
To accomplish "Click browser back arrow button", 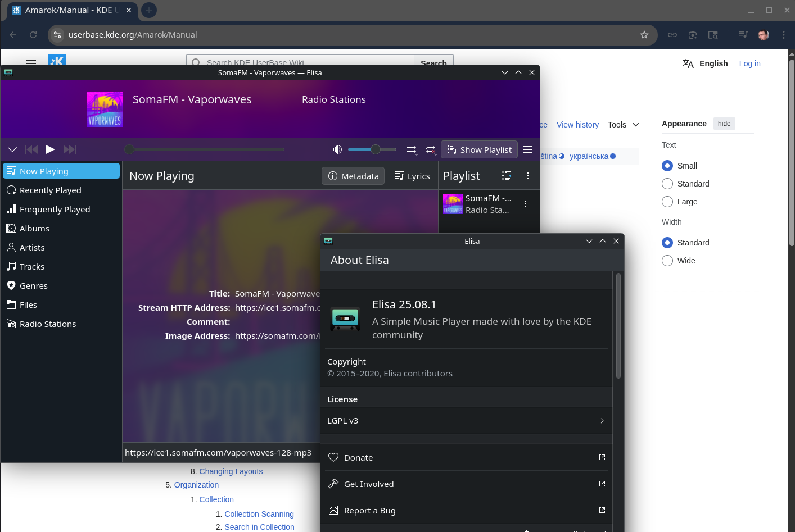I will pos(13,35).
